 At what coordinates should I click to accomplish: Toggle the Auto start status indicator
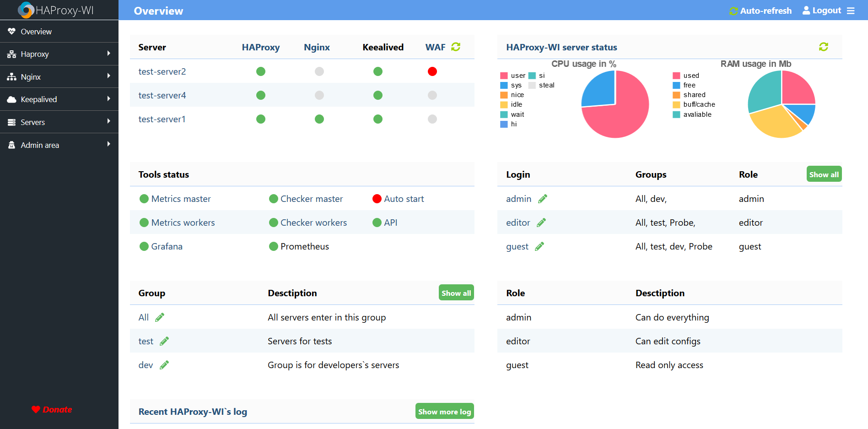377,199
